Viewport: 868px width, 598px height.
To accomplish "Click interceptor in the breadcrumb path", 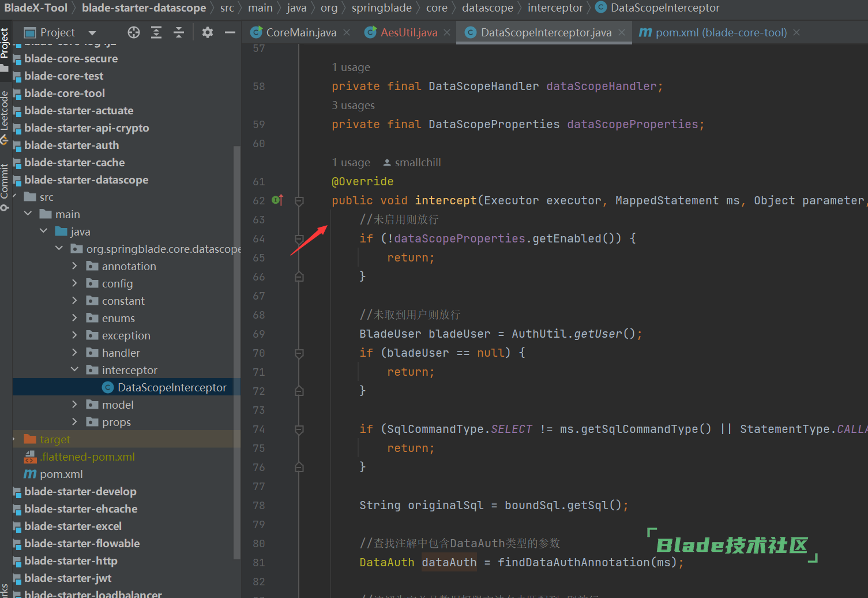I will (555, 8).
